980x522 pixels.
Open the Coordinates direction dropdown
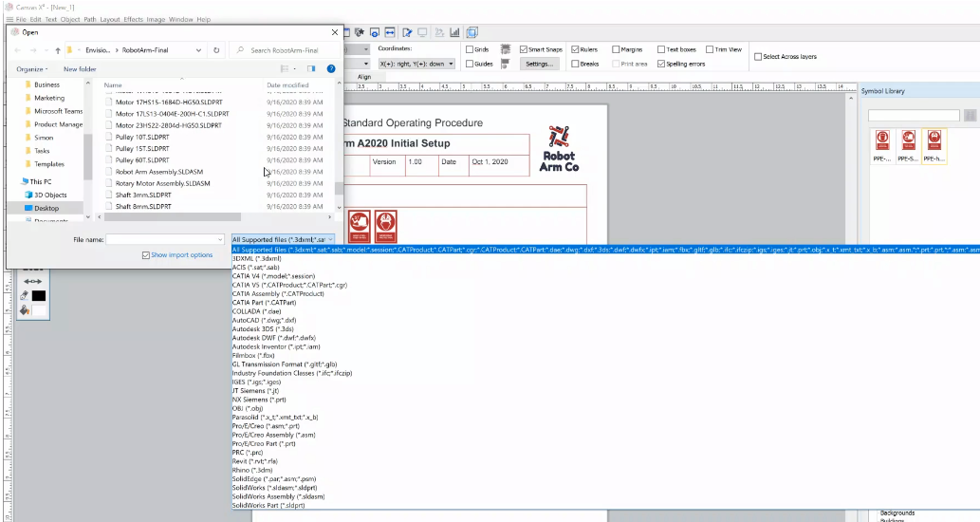(x=451, y=64)
